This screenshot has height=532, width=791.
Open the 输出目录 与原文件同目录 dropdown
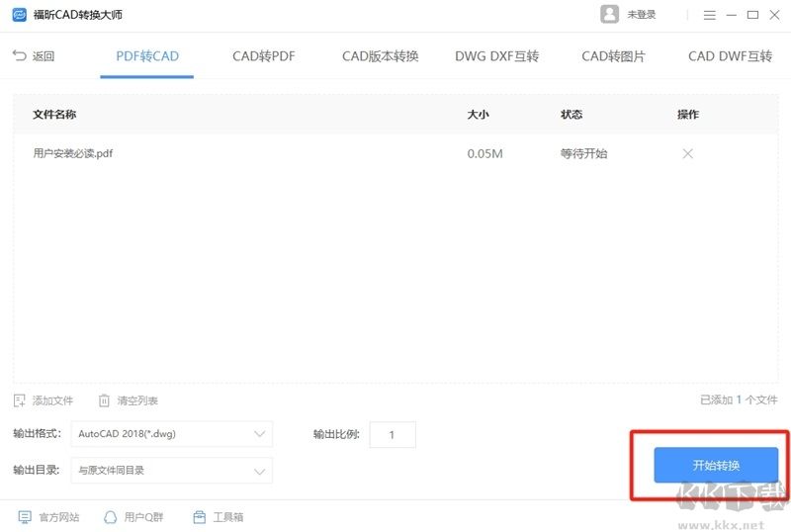coord(171,471)
